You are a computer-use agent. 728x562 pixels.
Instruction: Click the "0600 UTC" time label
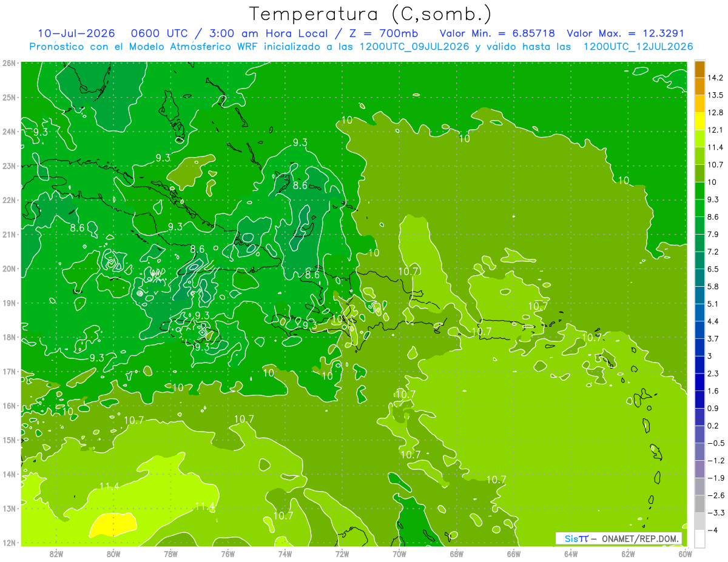click(161, 33)
